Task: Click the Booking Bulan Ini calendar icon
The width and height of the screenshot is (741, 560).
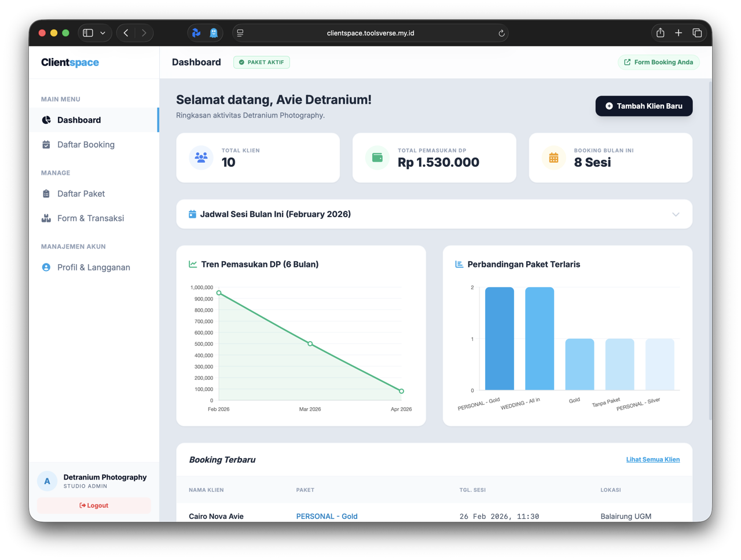Action: click(x=553, y=158)
